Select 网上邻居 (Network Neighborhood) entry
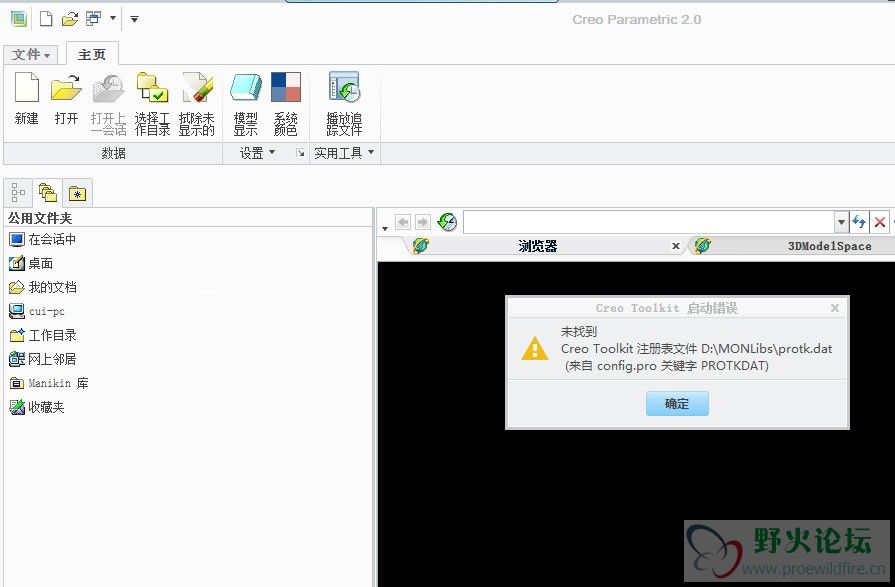 coord(43,359)
